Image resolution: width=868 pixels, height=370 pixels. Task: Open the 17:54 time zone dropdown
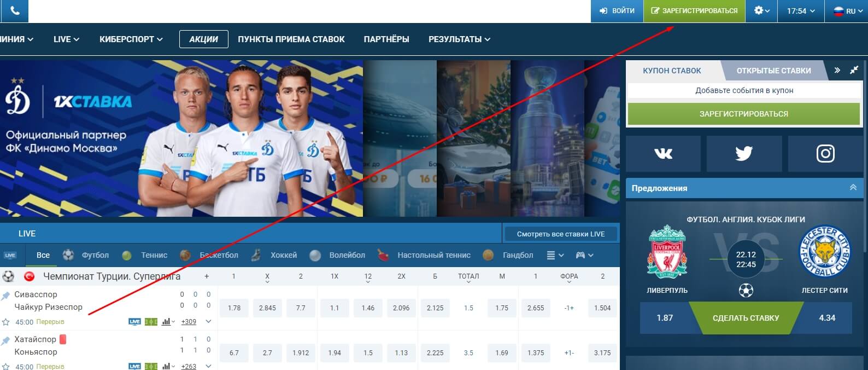[800, 11]
